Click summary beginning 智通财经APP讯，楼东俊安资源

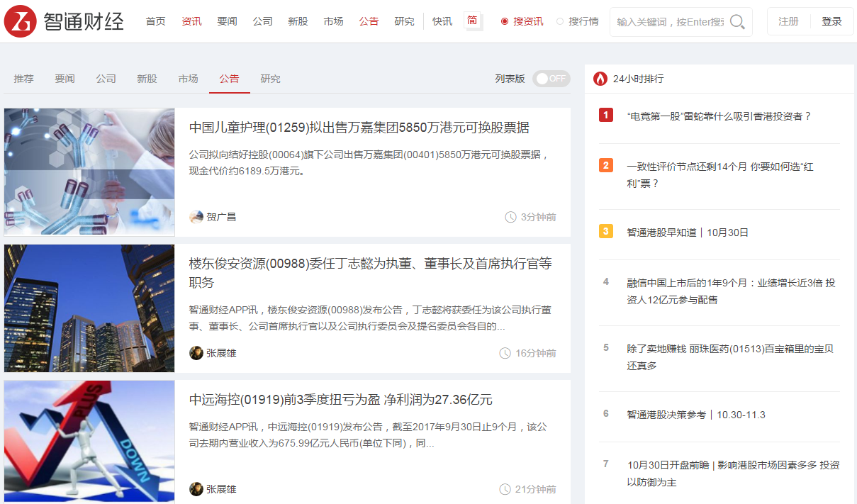click(369, 318)
